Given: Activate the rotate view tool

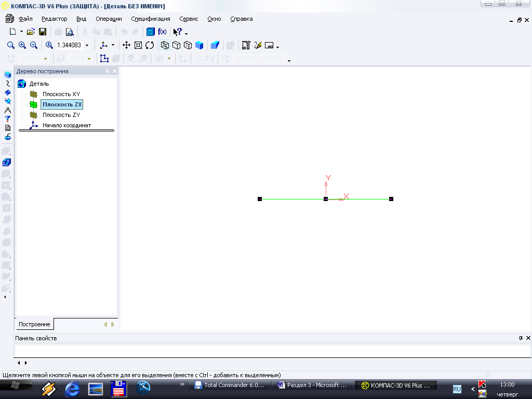Looking at the screenshot, I should [x=150, y=45].
